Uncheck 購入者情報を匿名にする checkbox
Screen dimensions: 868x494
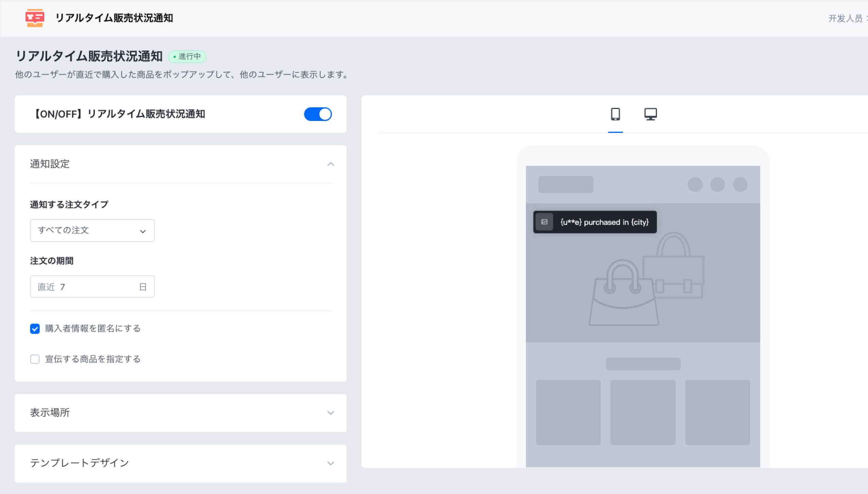coord(35,329)
